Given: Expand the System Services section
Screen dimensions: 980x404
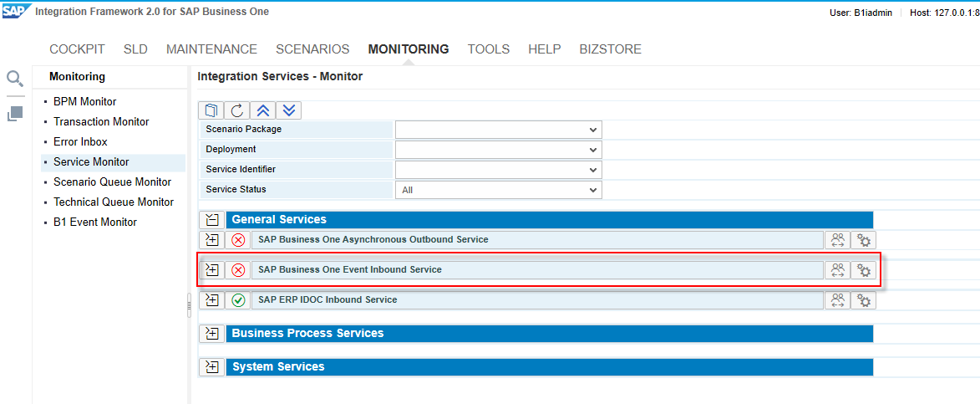Looking at the screenshot, I should pos(211,367).
